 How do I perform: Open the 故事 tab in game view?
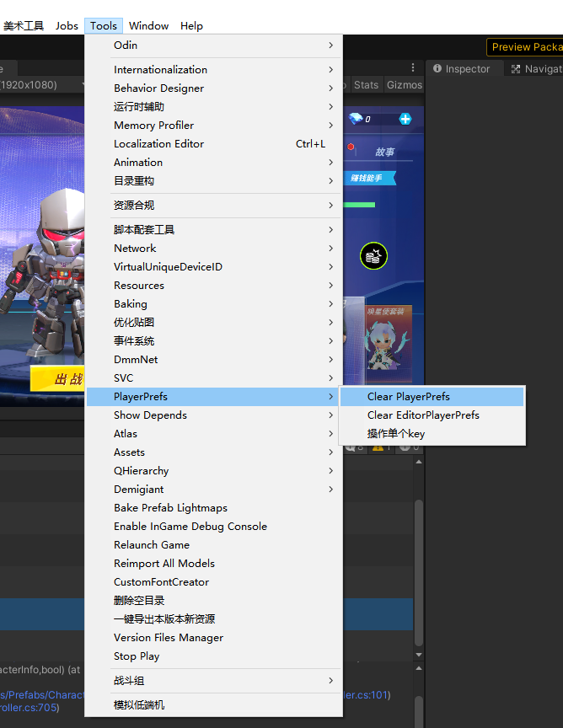point(384,152)
